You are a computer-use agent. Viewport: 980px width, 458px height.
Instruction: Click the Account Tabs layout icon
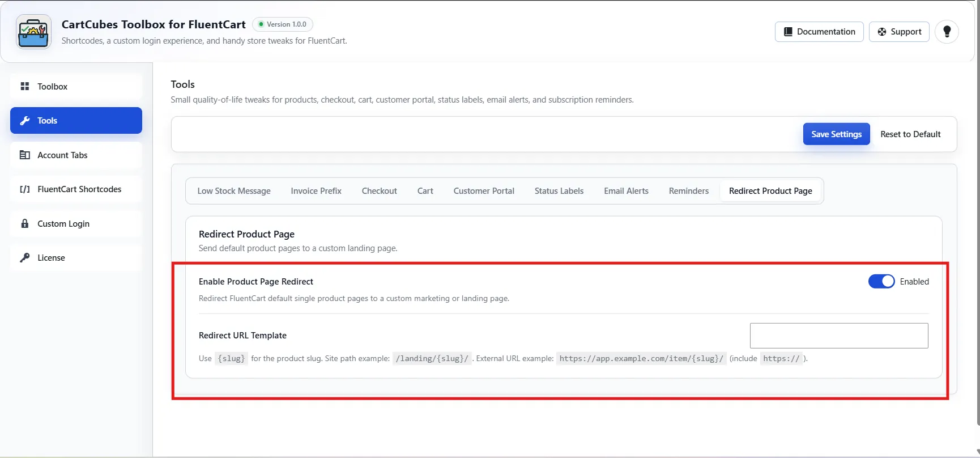click(x=25, y=155)
